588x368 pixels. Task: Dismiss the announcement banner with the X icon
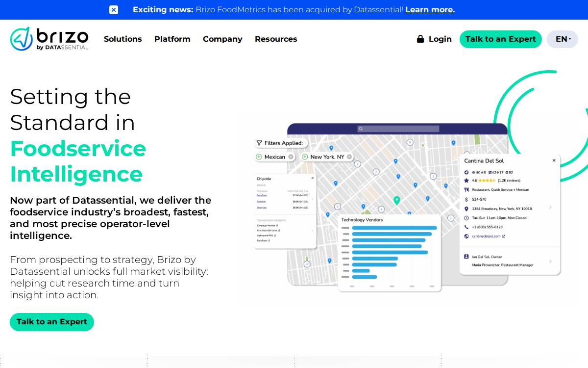114,10
